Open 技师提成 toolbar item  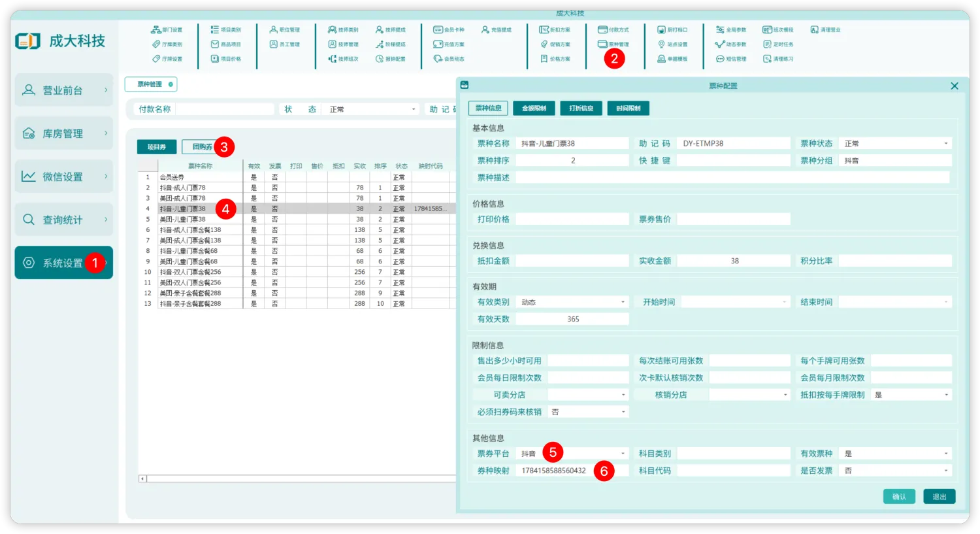[390, 30]
